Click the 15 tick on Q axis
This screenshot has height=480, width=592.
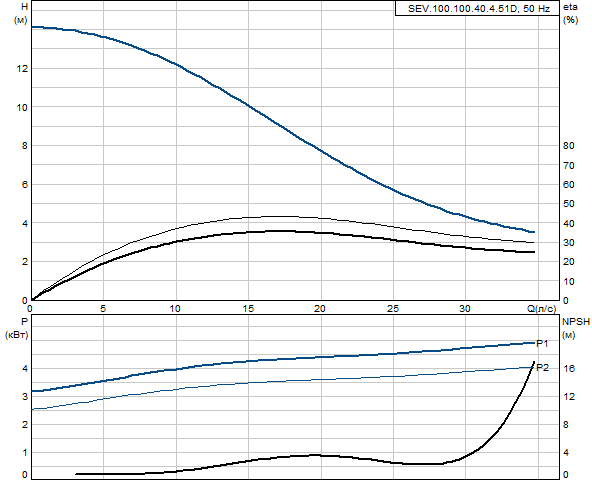[248, 309]
